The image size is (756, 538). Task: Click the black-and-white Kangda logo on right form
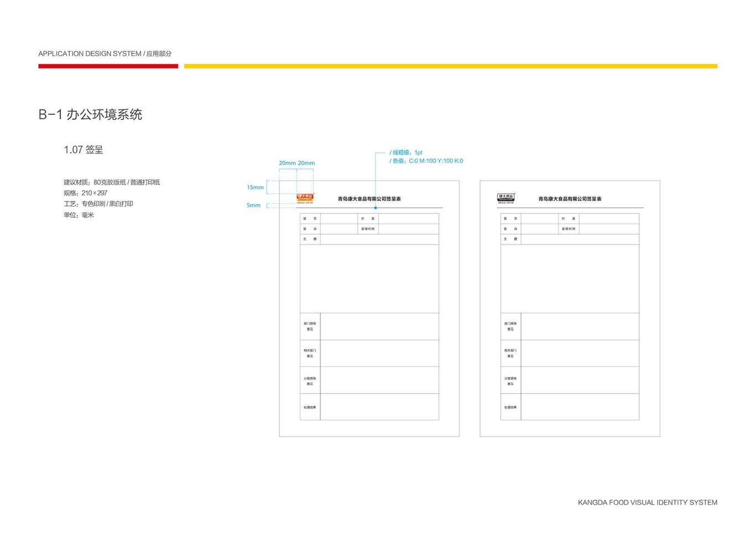coord(506,198)
